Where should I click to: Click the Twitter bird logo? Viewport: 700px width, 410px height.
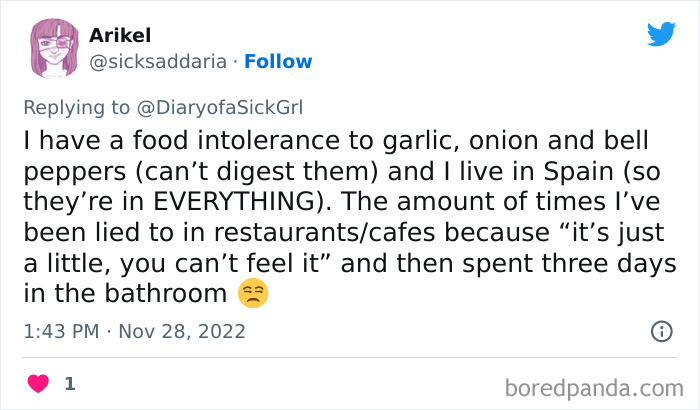pos(661,34)
